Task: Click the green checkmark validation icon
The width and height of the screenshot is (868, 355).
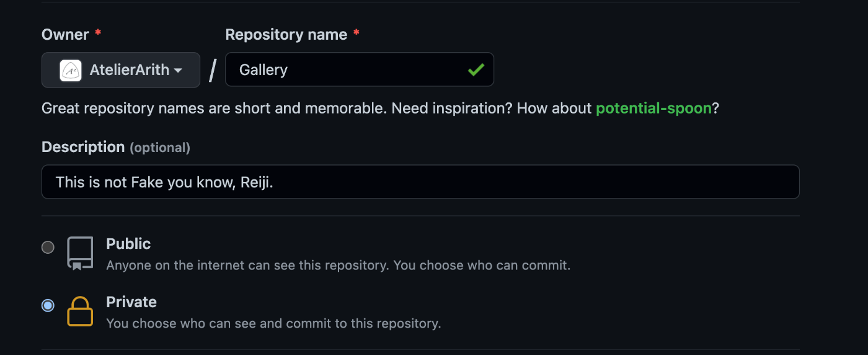Action: pos(476,70)
